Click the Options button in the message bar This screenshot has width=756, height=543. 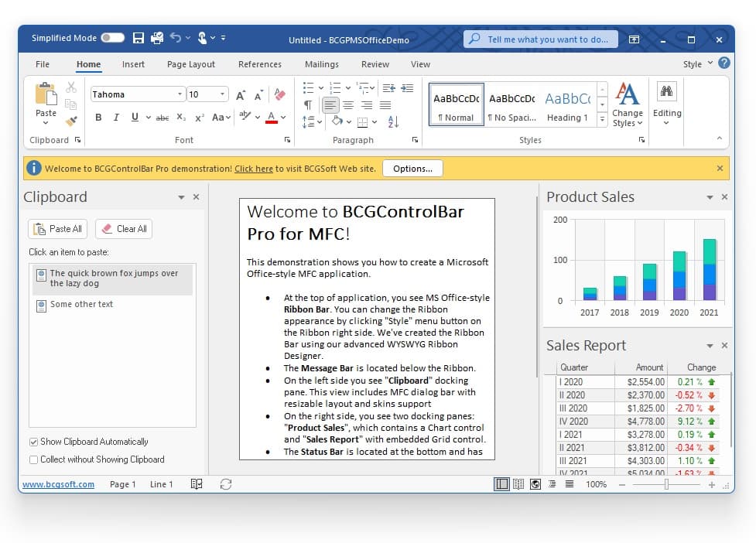coord(412,167)
